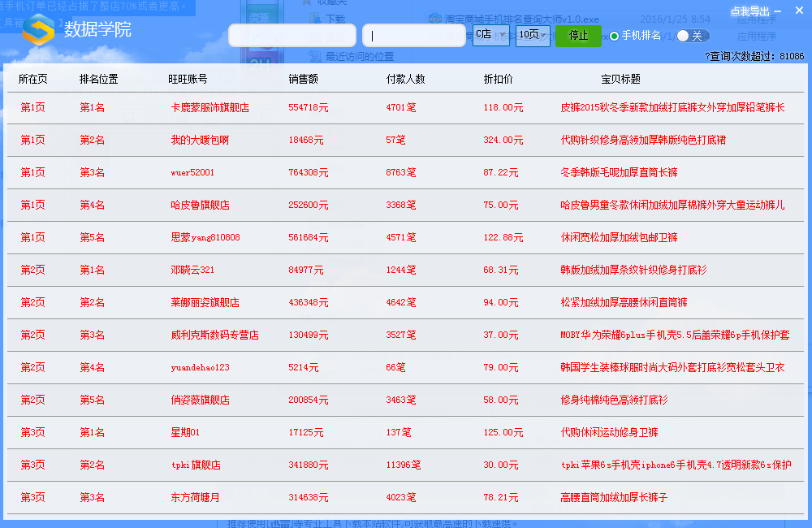This screenshot has height=528, width=812.
Task: Toggle the 关 switch on
Action: [x=692, y=36]
